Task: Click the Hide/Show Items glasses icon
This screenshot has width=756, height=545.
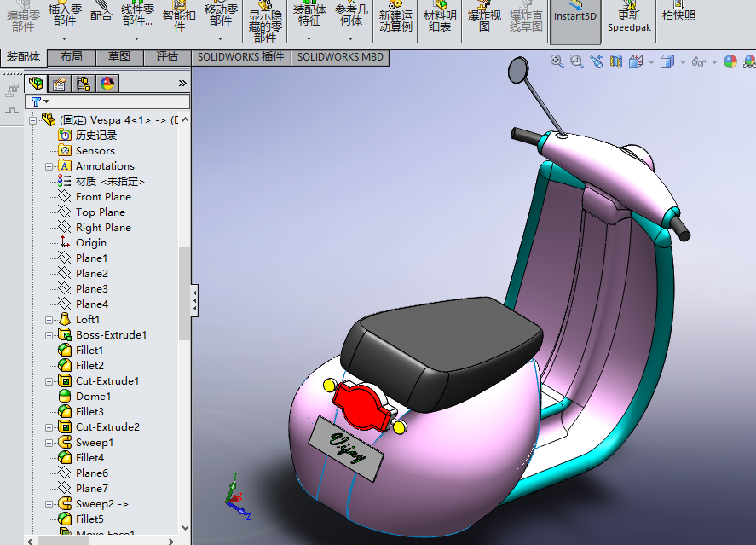Action: click(x=698, y=61)
